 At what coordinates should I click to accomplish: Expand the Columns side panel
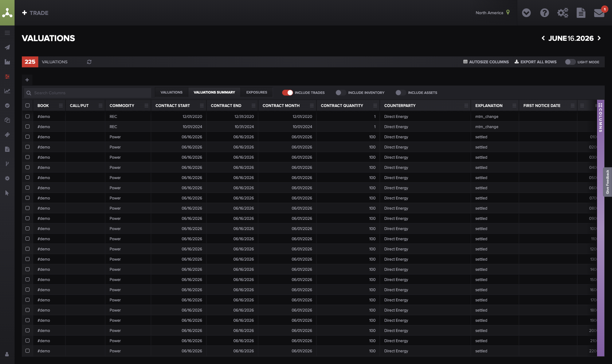[600, 118]
